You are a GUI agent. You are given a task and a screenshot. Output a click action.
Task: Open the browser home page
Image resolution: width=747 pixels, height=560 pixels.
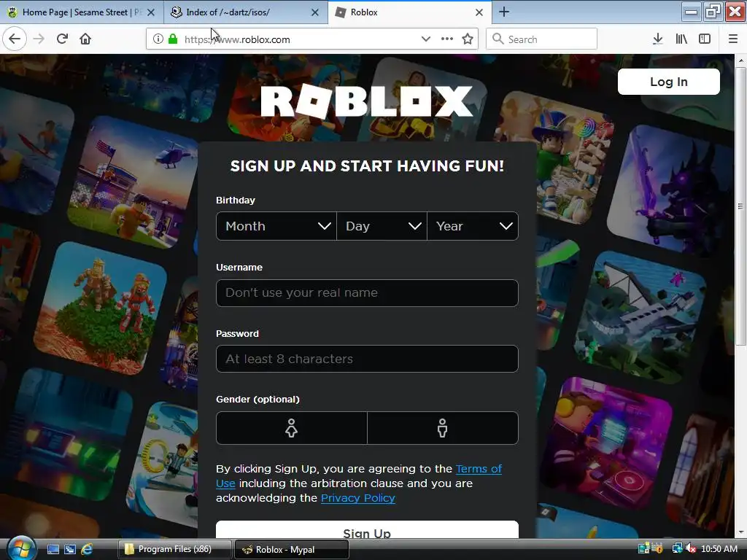(85, 39)
